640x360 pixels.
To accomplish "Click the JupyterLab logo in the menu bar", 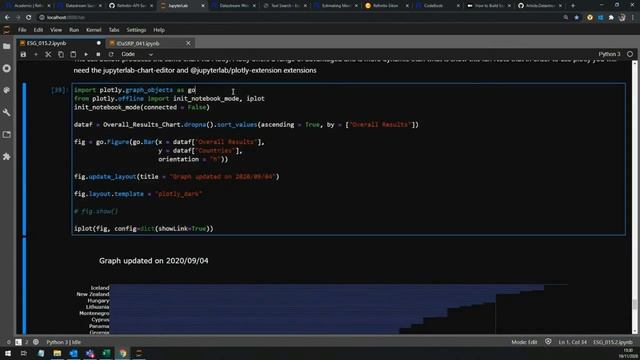I will point(7,30).
